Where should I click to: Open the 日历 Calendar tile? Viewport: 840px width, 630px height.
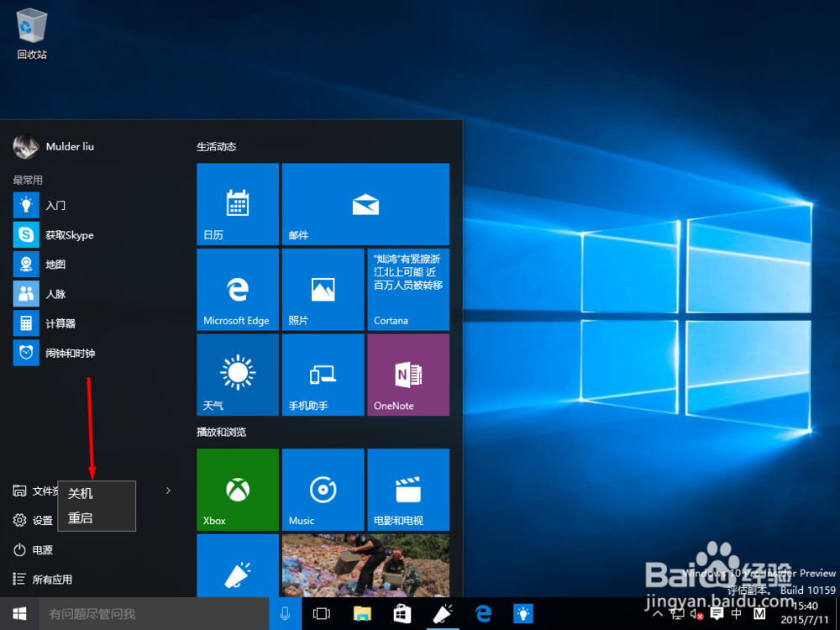point(238,204)
